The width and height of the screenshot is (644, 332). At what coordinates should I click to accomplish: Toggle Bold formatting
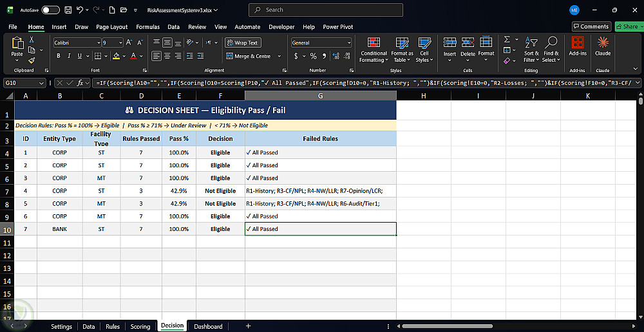coord(59,56)
